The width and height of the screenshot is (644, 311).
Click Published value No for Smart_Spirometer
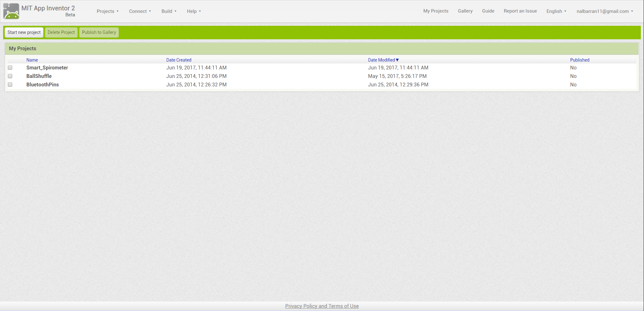[573, 68]
